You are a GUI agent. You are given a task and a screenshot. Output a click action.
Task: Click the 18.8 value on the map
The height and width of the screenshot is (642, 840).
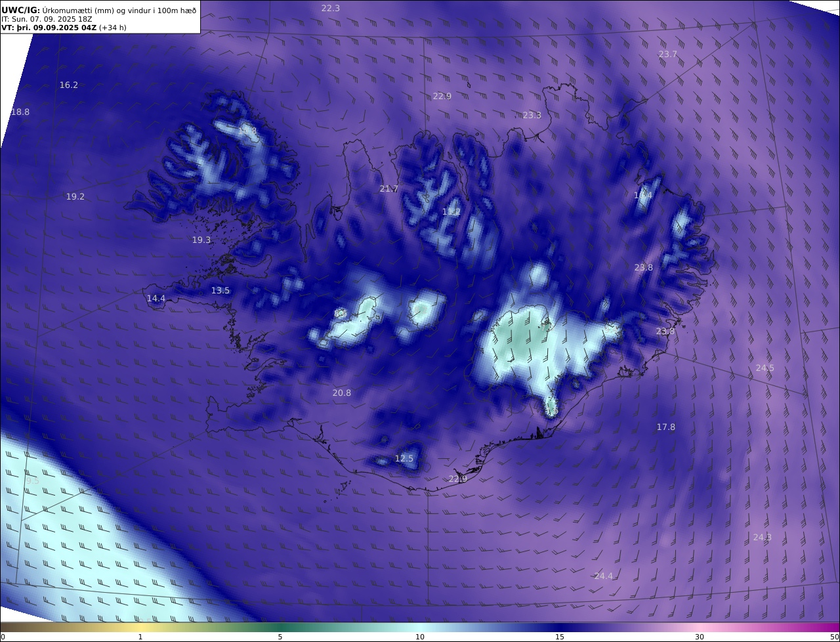point(20,112)
